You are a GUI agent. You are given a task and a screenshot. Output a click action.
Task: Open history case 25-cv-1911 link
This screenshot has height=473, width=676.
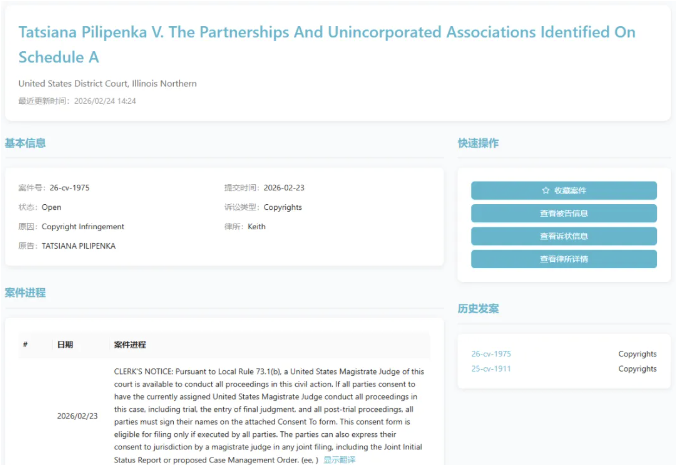pos(491,369)
